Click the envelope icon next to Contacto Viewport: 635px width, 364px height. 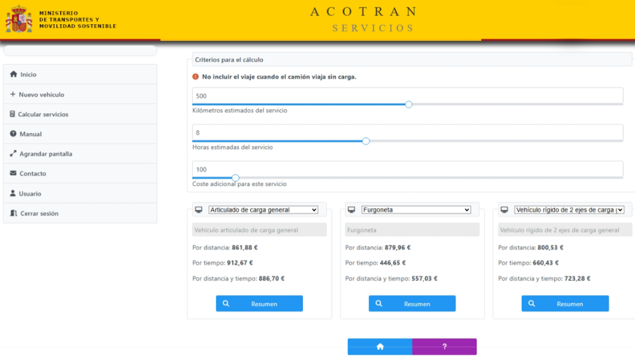(x=13, y=173)
